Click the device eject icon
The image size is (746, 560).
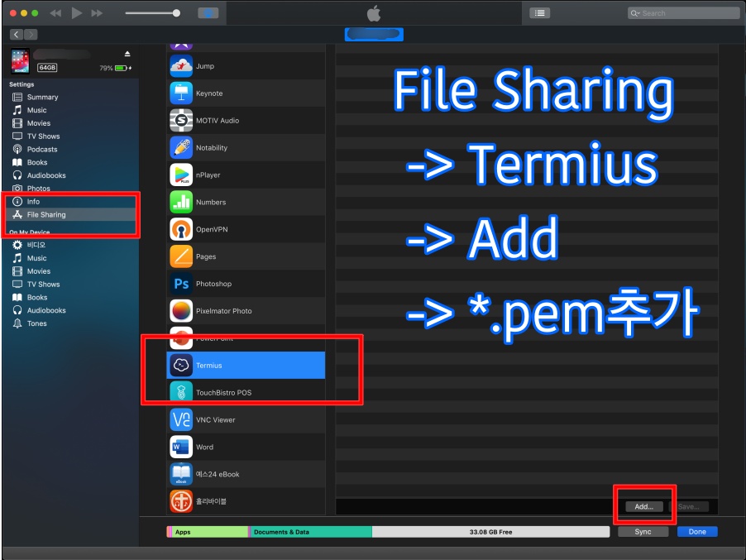click(x=127, y=54)
